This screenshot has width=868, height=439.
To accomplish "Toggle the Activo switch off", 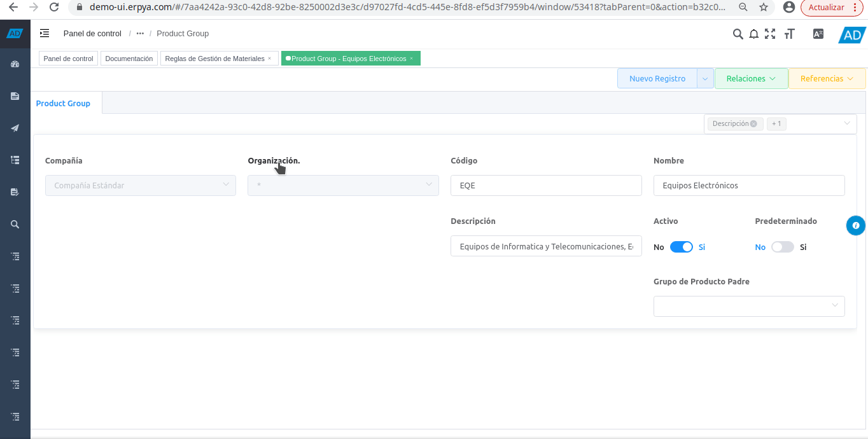I will (x=681, y=247).
